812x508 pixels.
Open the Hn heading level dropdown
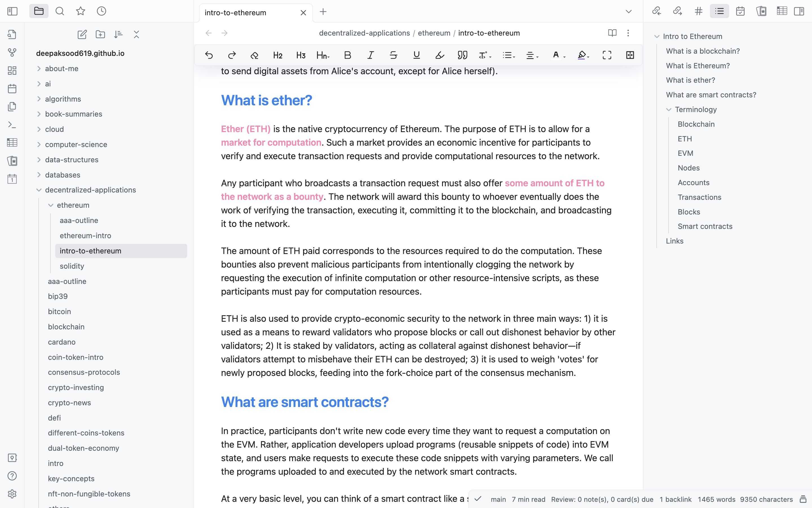(323, 55)
